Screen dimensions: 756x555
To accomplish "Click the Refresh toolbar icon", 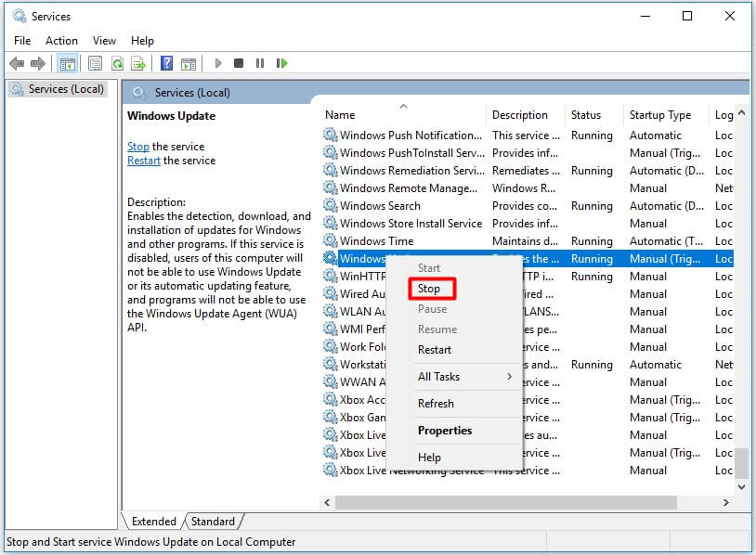I will pyautogui.click(x=117, y=63).
